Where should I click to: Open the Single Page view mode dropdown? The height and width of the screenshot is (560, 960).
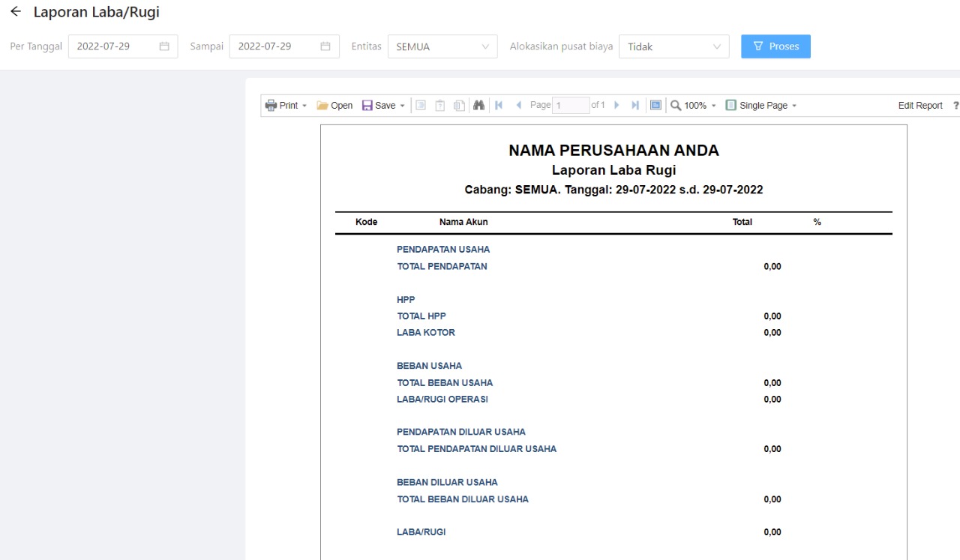tap(761, 106)
